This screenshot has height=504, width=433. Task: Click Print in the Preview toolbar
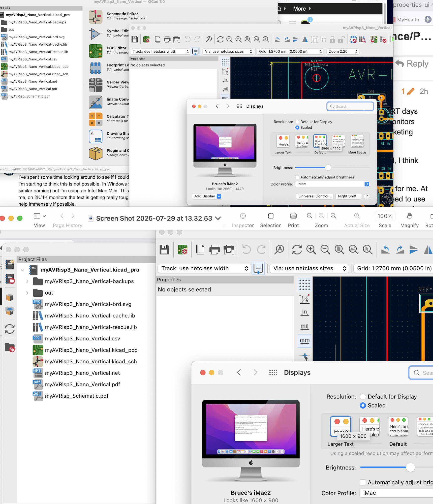293,216
